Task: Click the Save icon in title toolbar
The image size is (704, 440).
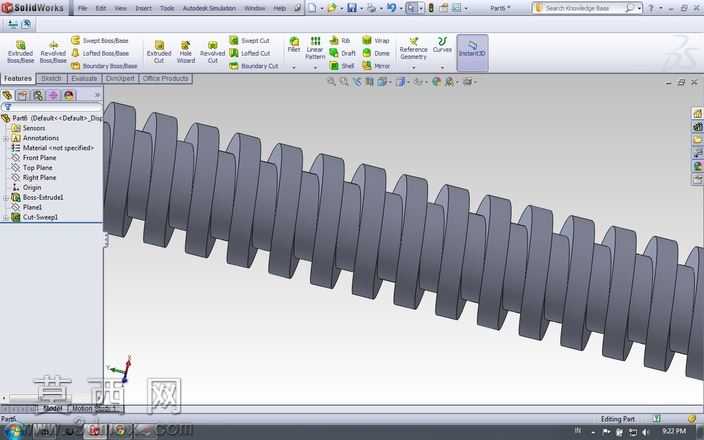Action: tap(352, 8)
